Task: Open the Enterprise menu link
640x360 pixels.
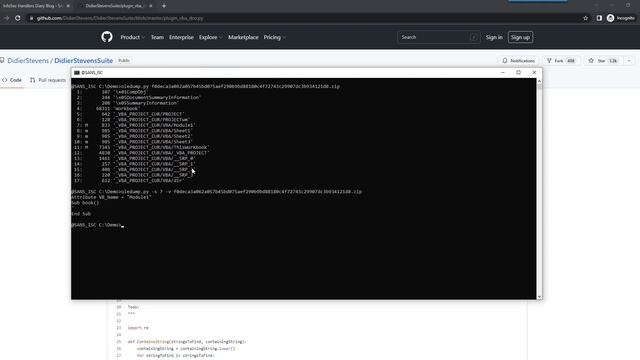Action: (181, 37)
